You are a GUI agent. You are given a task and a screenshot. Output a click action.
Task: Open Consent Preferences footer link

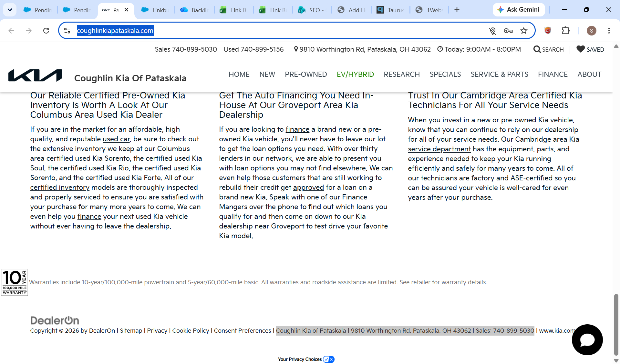point(243,331)
